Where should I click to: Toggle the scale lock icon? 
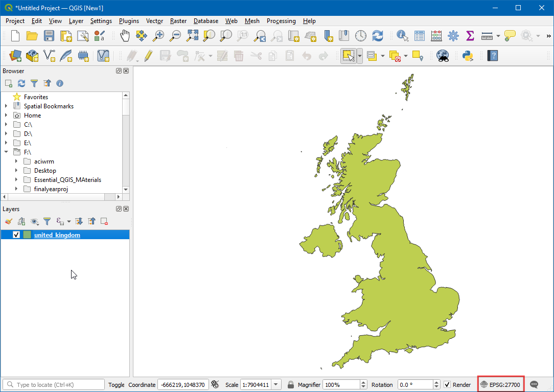pyautogui.click(x=290, y=385)
